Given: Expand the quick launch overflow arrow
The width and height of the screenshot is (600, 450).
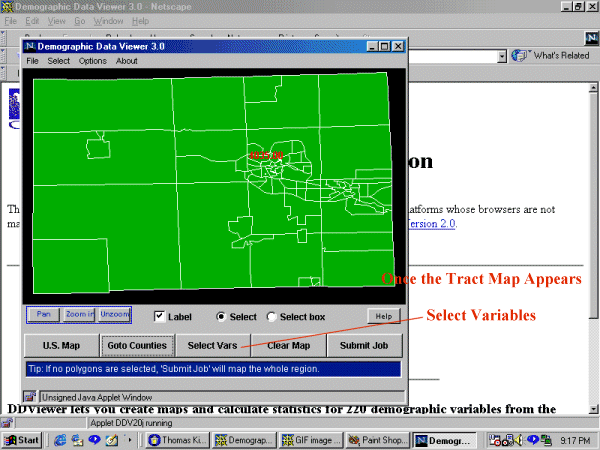Looking at the screenshot, I should tap(130, 440).
